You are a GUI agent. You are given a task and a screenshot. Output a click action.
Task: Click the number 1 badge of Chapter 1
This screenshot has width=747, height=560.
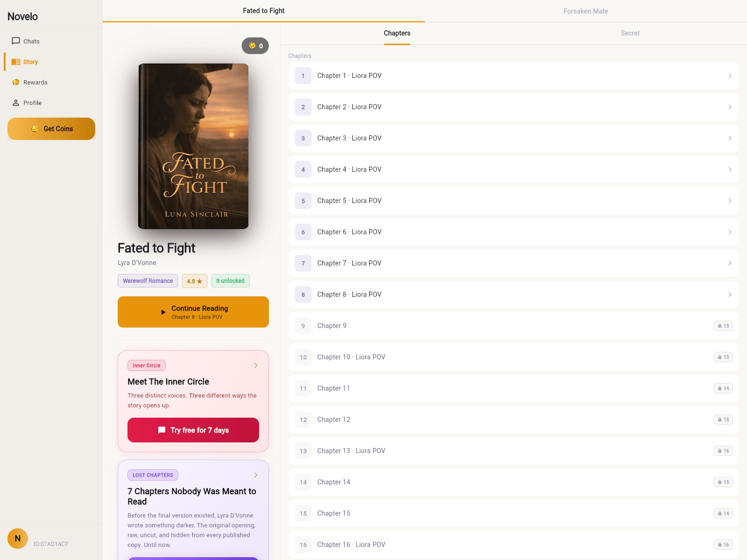point(303,76)
